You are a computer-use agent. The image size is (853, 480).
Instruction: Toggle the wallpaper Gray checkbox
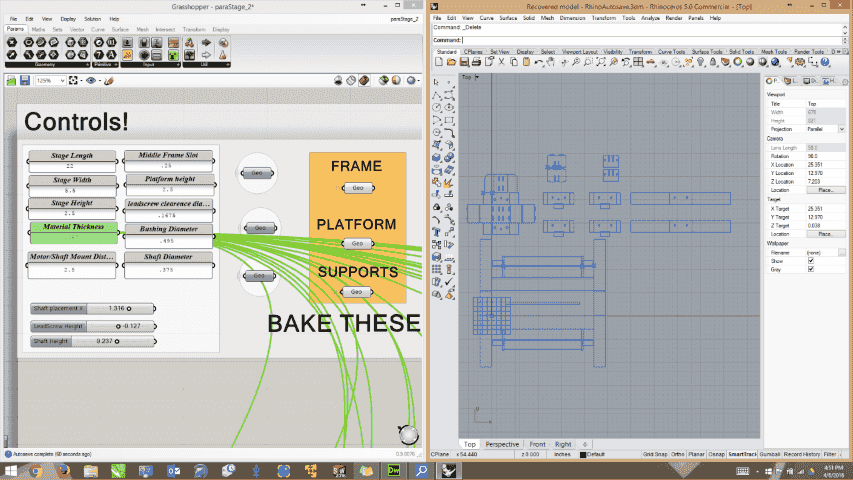(x=811, y=269)
